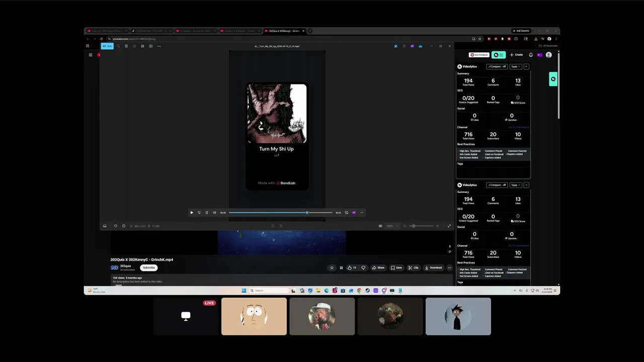Collapse the upper Videolytics panel with chevron

coord(526,66)
